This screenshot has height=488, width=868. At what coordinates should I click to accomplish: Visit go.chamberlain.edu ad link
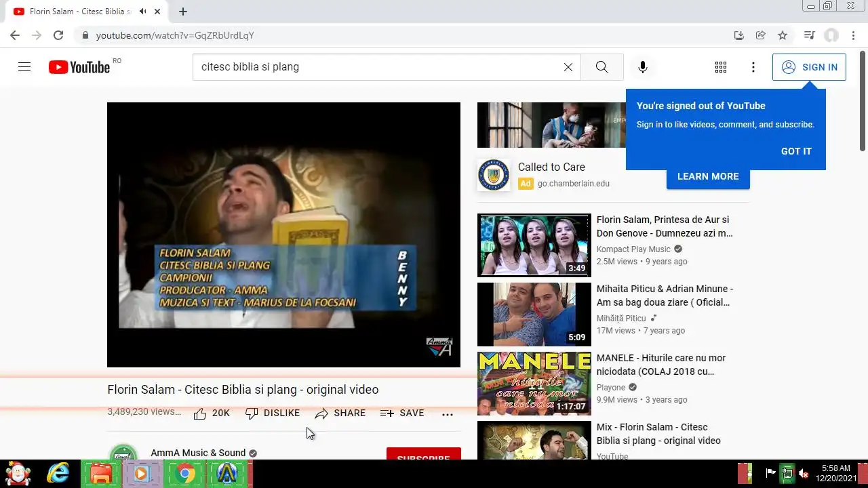click(574, 184)
